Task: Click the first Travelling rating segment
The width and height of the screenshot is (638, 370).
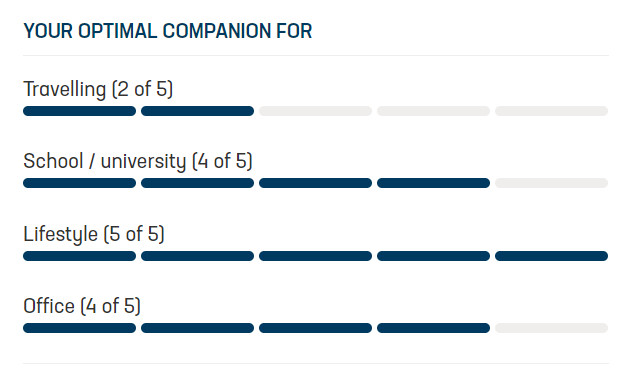Action: click(79, 111)
